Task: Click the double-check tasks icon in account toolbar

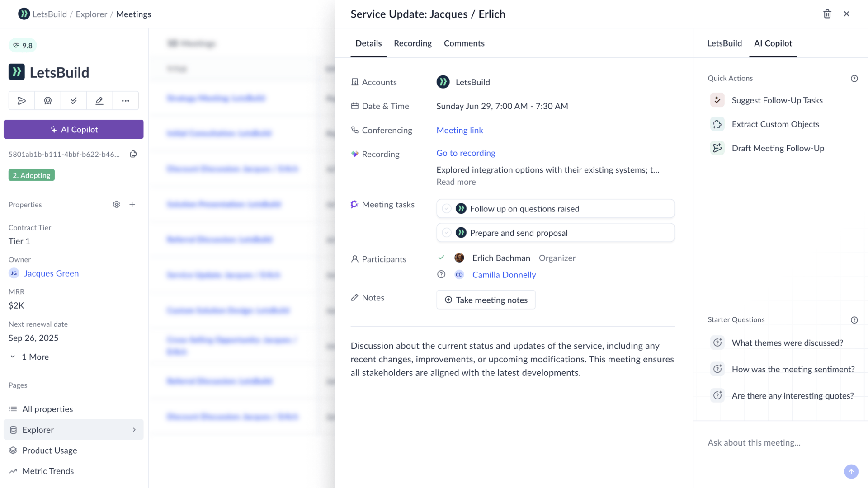Action: [73, 100]
